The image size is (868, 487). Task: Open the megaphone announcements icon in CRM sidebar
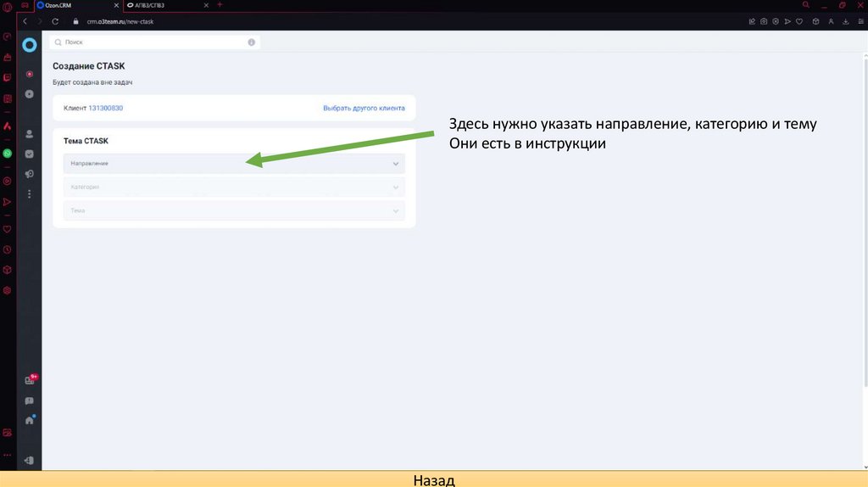(30, 174)
